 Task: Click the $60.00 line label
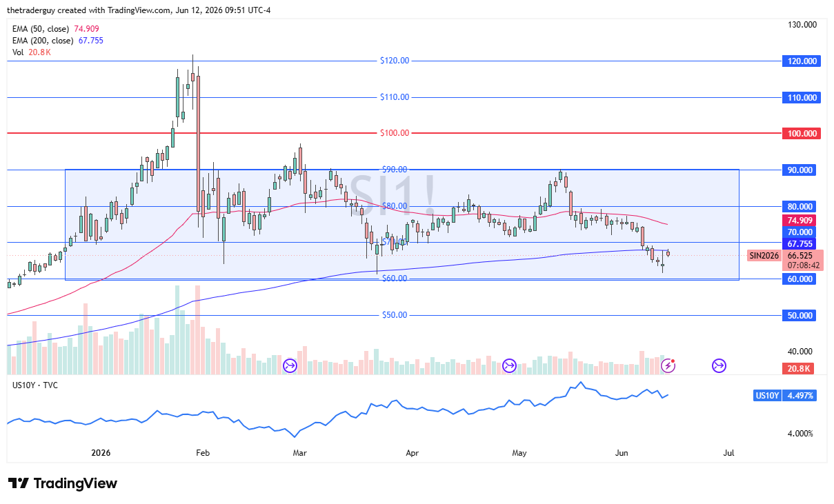tap(395, 279)
